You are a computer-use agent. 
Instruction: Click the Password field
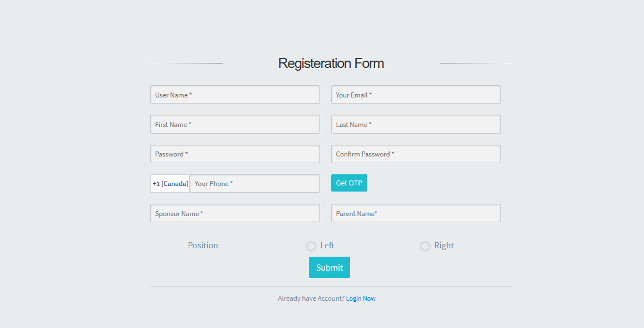coord(235,154)
